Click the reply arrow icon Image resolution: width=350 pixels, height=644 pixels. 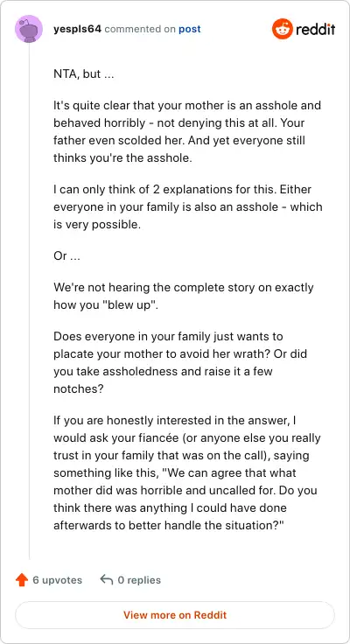coord(107,580)
